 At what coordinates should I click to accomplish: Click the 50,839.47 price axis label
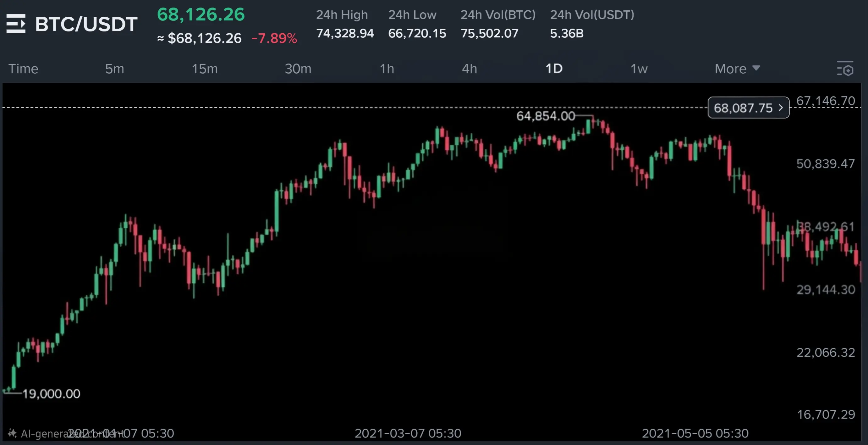pos(825,164)
